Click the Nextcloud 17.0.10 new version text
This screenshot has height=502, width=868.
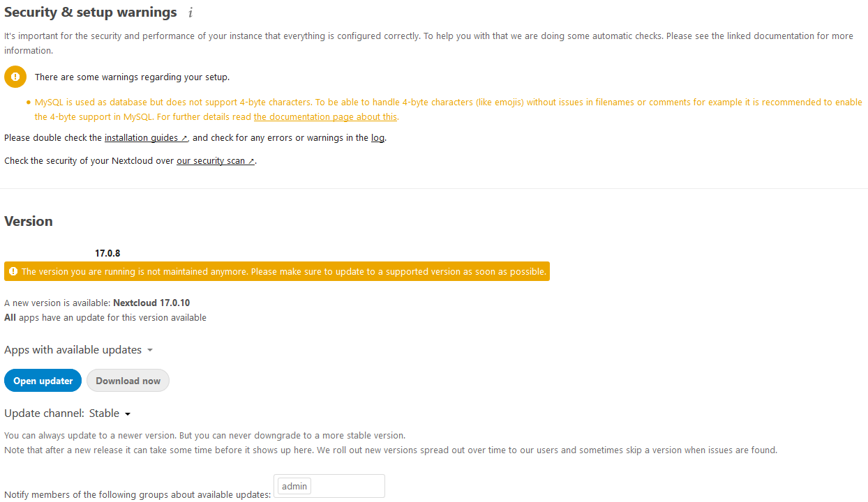tap(151, 303)
